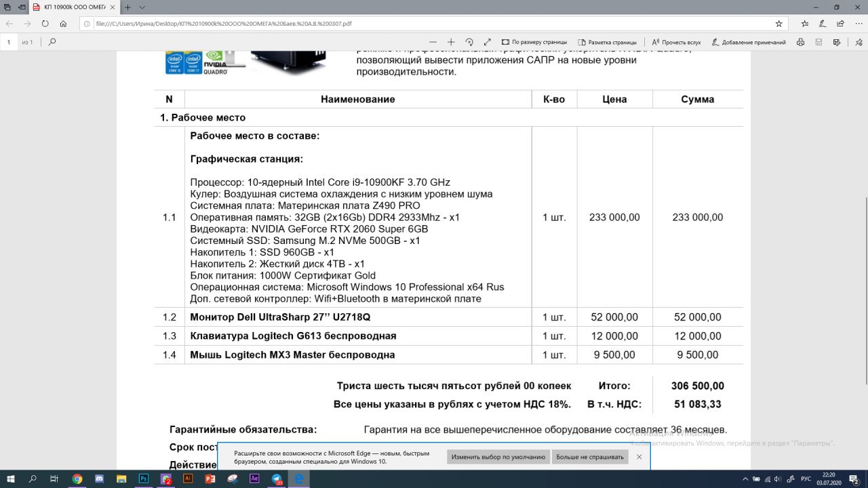Click 'Графическая станция:' heading text
868x488 pixels.
click(x=247, y=159)
